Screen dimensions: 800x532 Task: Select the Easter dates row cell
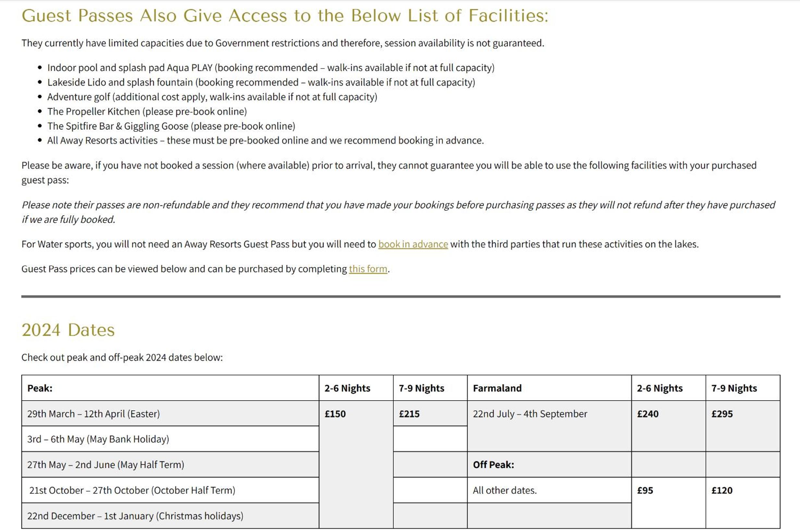[170, 414]
